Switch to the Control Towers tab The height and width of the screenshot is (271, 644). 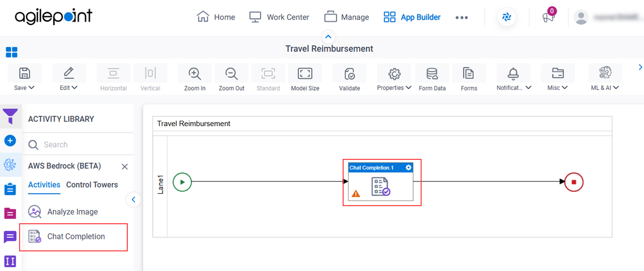(x=92, y=185)
